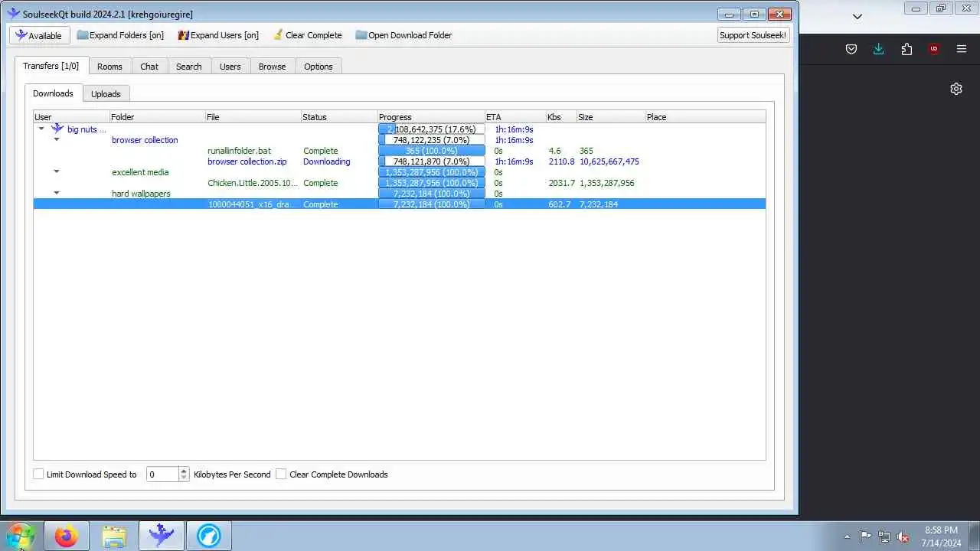This screenshot has width=980, height=551.
Task: Open Firefox extensions puzzle icon
Action: click(906, 49)
